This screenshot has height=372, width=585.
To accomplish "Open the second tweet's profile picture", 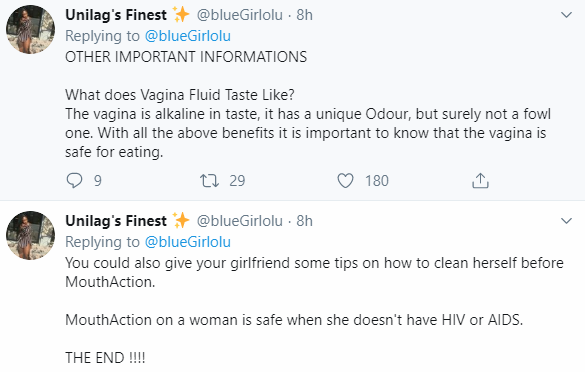I will point(30,235).
